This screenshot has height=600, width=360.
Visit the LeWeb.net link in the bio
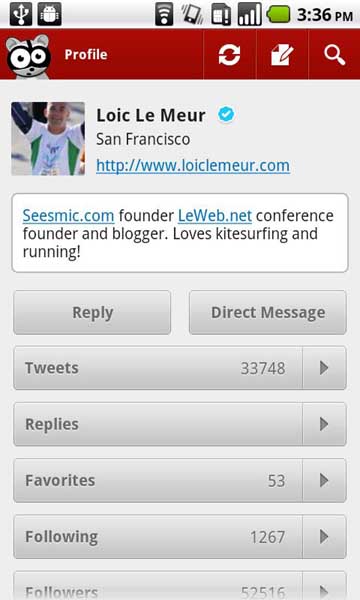click(215, 215)
